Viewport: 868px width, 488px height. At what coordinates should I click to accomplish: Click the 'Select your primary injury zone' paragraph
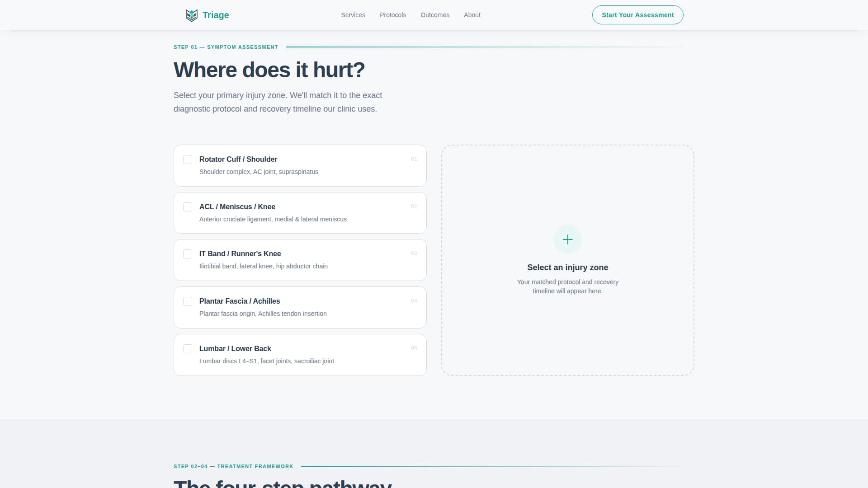[x=278, y=102]
